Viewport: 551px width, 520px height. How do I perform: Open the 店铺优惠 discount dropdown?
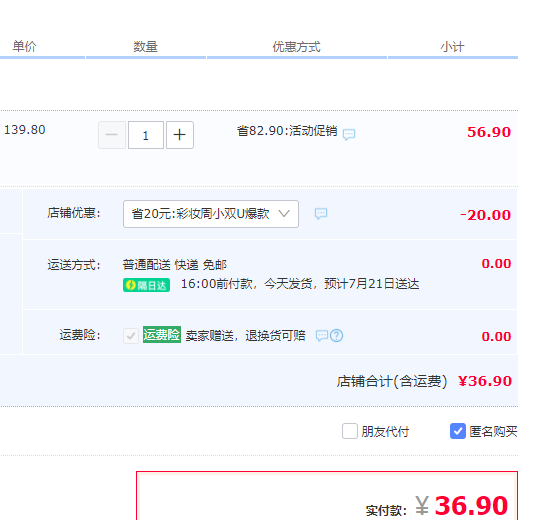pyautogui.click(x=211, y=214)
